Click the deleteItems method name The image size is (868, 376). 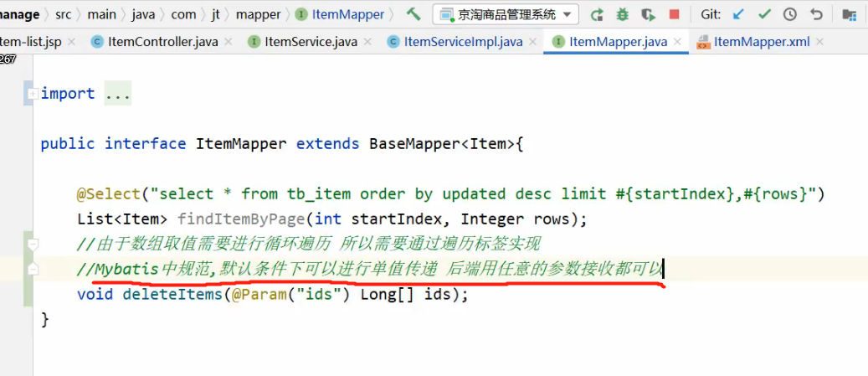click(x=172, y=295)
